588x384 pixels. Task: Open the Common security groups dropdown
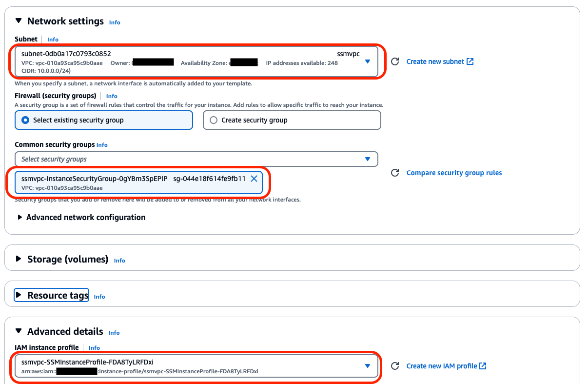coord(368,159)
